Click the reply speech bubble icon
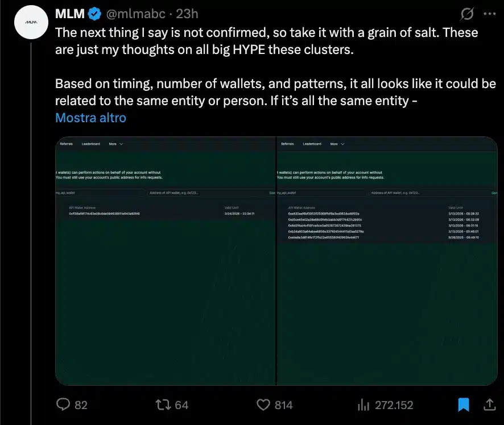Image resolution: width=504 pixels, height=425 pixels. tap(63, 405)
